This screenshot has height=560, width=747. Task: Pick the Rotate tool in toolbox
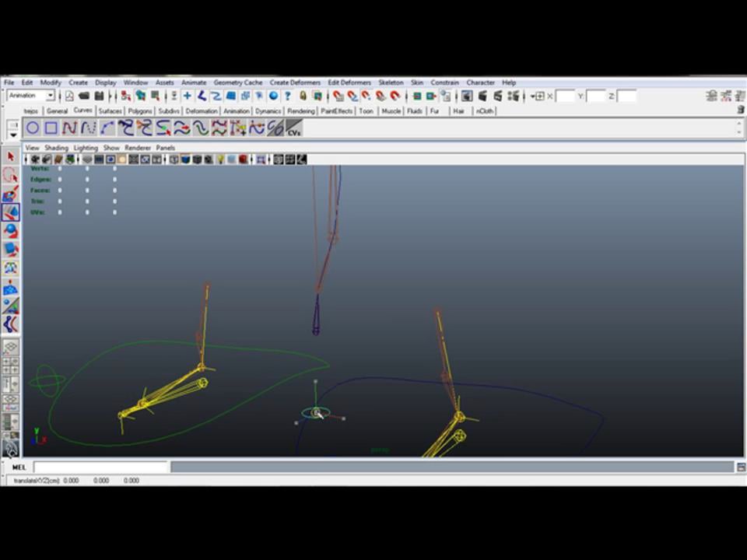pyautogui.click(x=10, y=231)
